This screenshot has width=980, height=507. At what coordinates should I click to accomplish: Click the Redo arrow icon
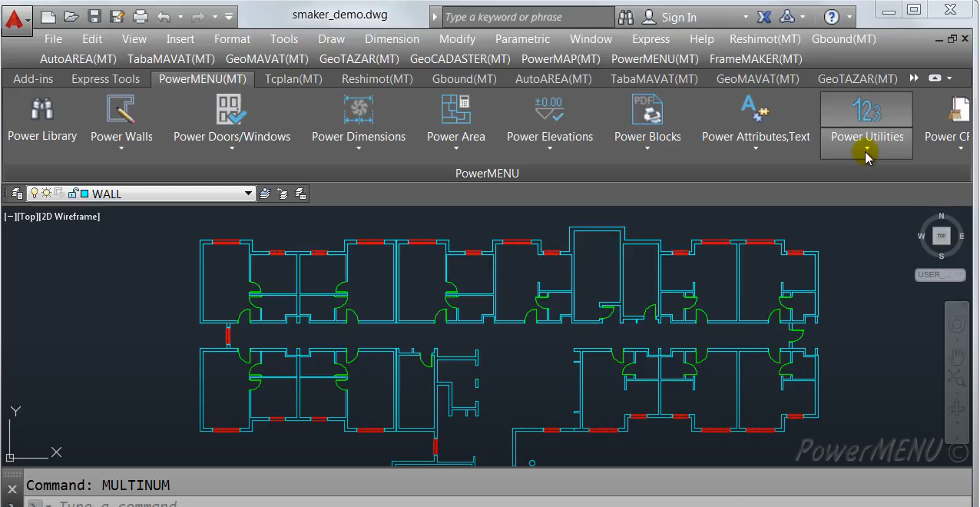[197, 16]
